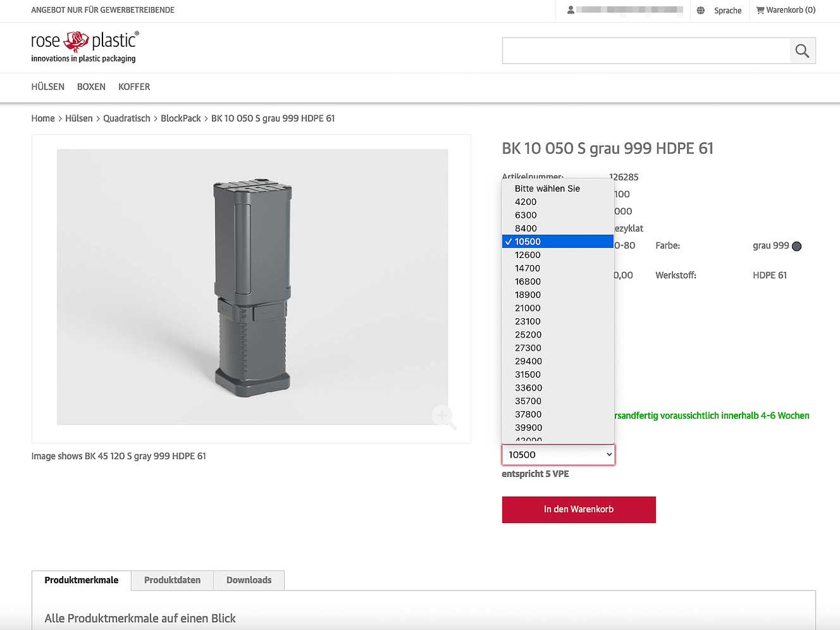Select 33600 in the quantity list
The height and width of the screenshot is (630, 840).
pyautogui.click(x=558, y=388)
